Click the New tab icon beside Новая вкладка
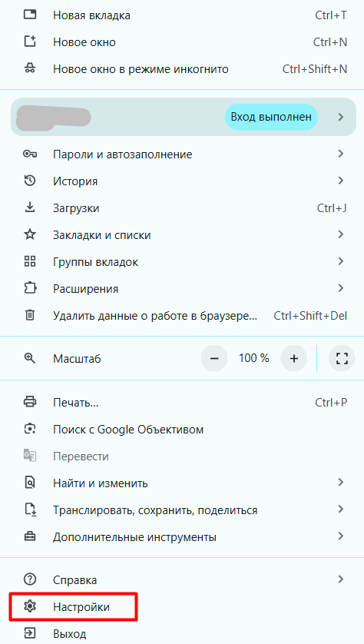 [30, 15]
